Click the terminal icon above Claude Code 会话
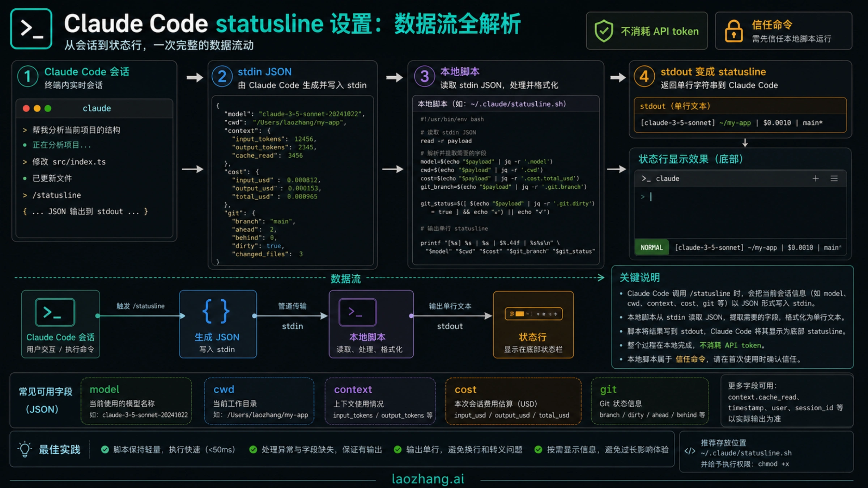This screenshot has width=868, height=488. pyautogui.click(x=55, y=312)
